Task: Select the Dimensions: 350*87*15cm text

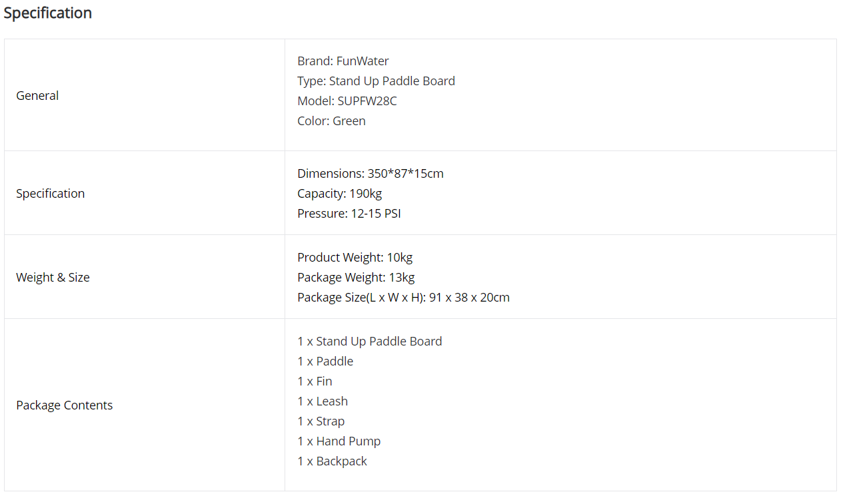Action: click(371, 173)
